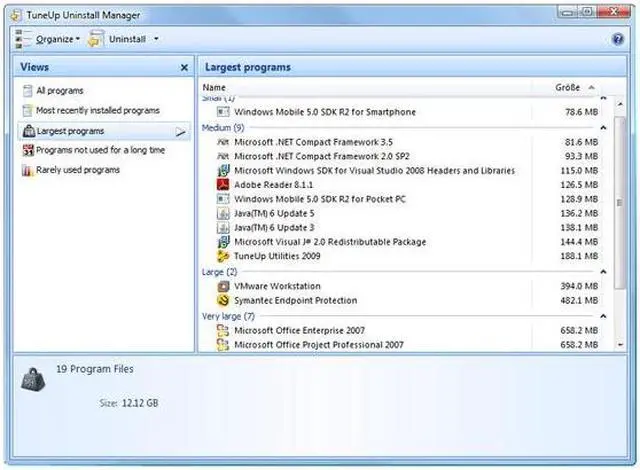Screen dimensions: 640x470
Task: Click the Java(TM) 6 Update 5 icon
Action: pyautogui.click(x=223, y=213)
